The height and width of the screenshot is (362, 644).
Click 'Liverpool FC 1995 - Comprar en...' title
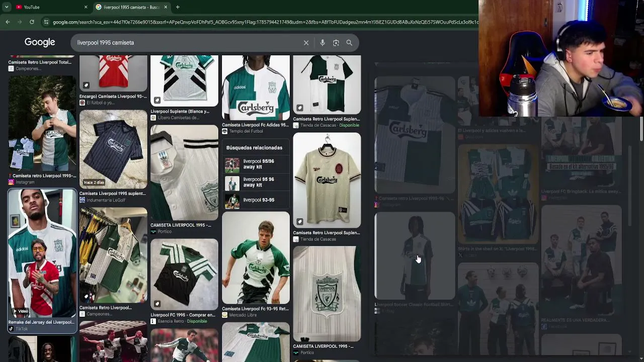(x=183, y=315)
